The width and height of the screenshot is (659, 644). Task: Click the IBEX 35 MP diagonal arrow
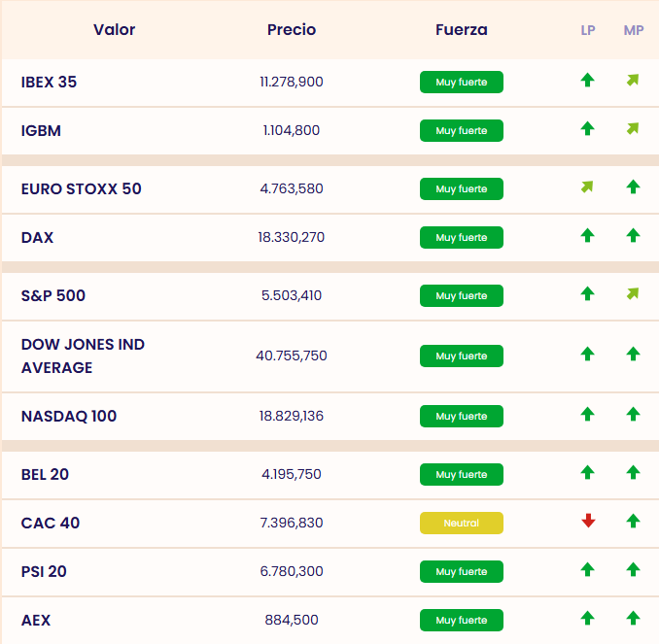[633, 81]
